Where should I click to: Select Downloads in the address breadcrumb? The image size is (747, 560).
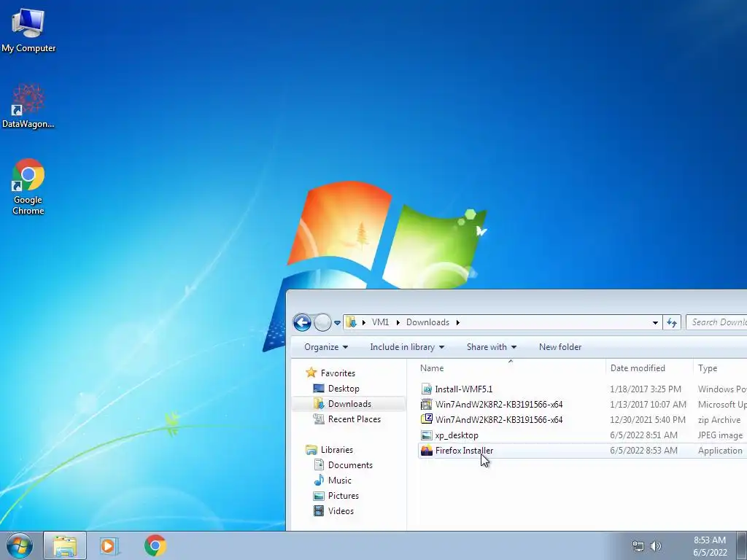(427, 322)
